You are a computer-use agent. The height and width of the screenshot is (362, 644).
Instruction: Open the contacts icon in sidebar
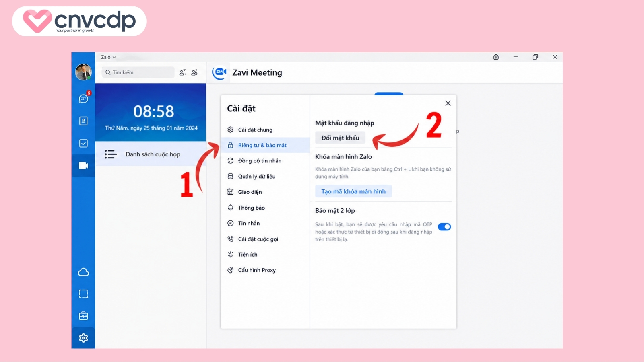(x=83, y=121)
